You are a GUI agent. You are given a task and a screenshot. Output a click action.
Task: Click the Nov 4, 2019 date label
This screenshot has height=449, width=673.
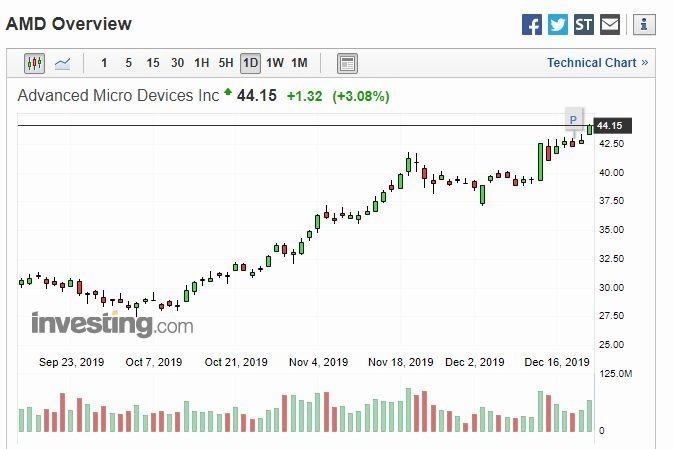[x=318, y=362]
